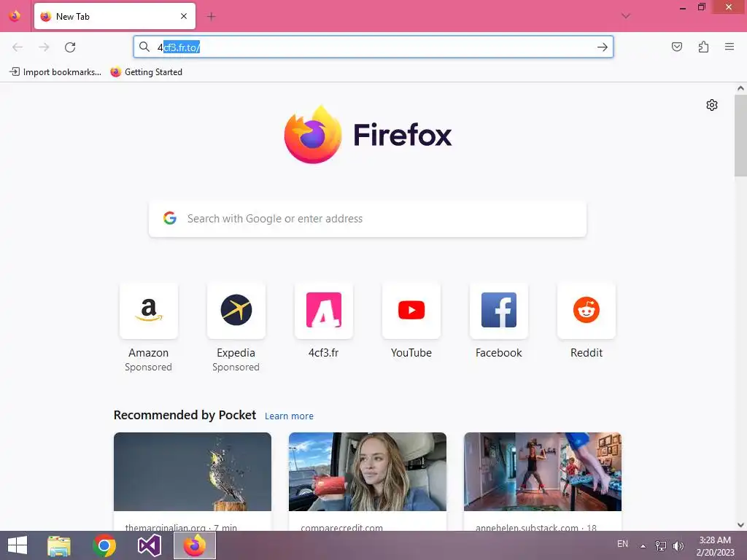Click the EN language indicator in the tray
This screenshot has height=560, width=747.
[x=622, y=544]
